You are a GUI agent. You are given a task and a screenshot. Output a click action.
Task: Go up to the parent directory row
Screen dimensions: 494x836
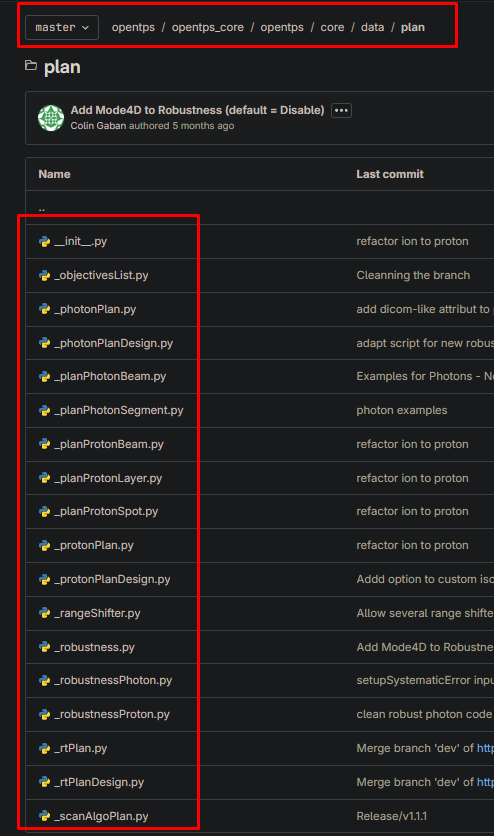[260, 208]
